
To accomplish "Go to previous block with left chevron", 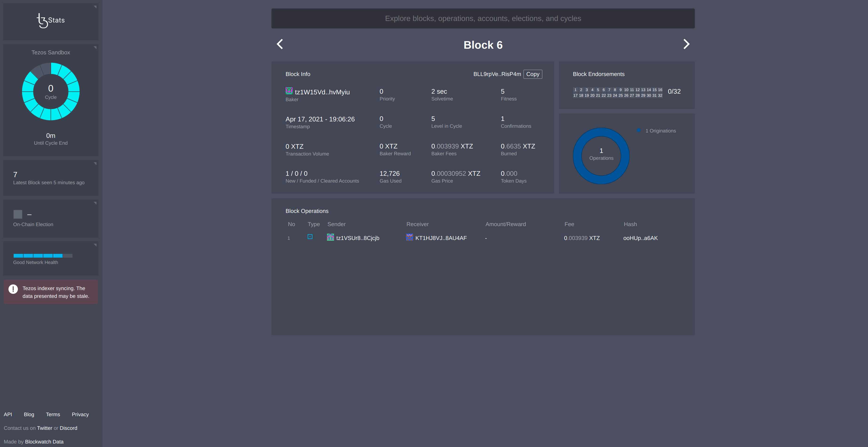I will pyautogui.click(x=279, y=44).
